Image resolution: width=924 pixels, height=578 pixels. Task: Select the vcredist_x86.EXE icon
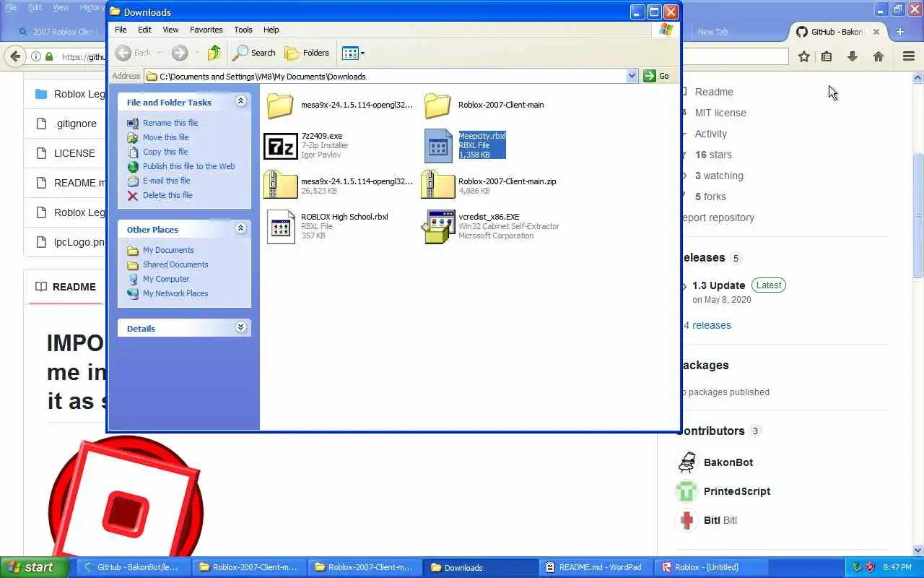point(438,227)
